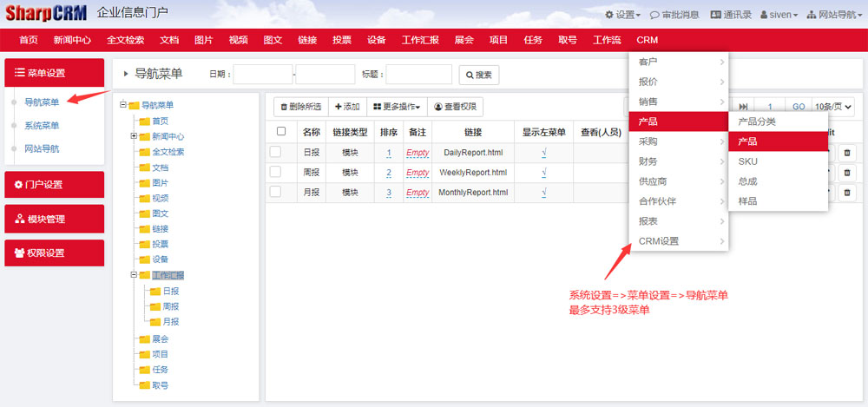
Task: Click the trash icon for the 周报 row
Action: click(x=847, y=173)
